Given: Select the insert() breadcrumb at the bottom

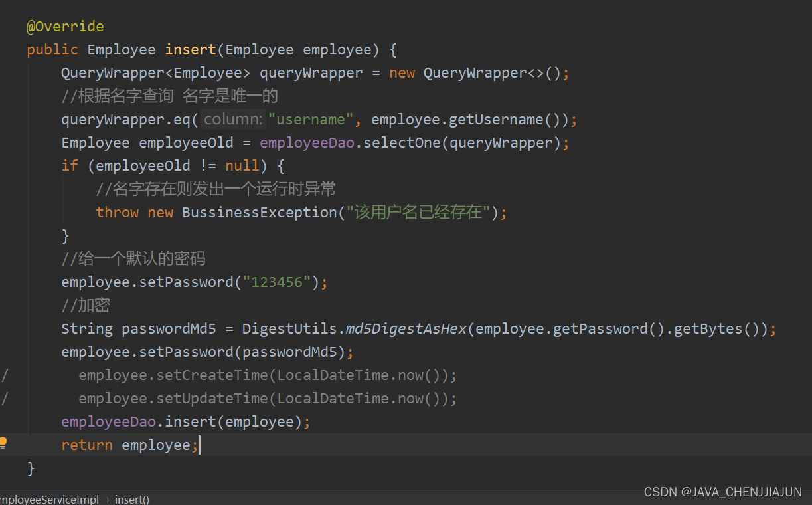Looking at the screenshot, I should 132,499.
